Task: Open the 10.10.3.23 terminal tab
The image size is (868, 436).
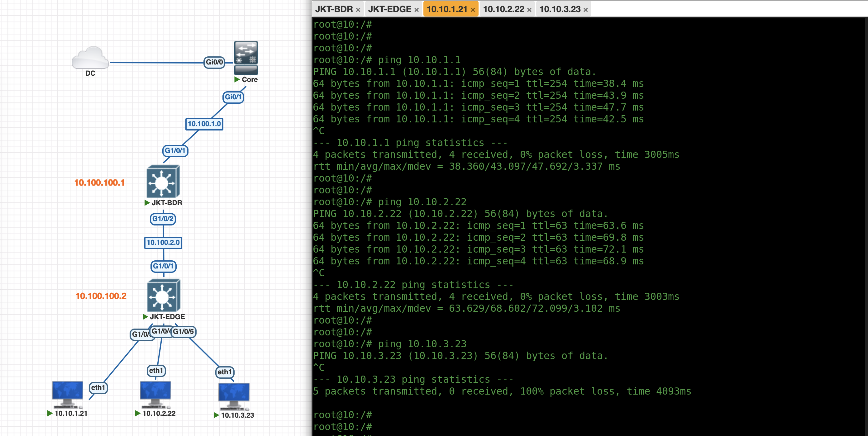Action: tap(560, 9)
